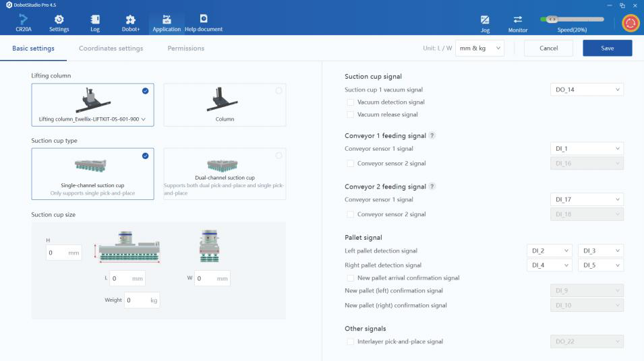Select the Dual-channel suction cup option
The width and height of the screenshot is (644, 361).
click(x=225, y=174)
